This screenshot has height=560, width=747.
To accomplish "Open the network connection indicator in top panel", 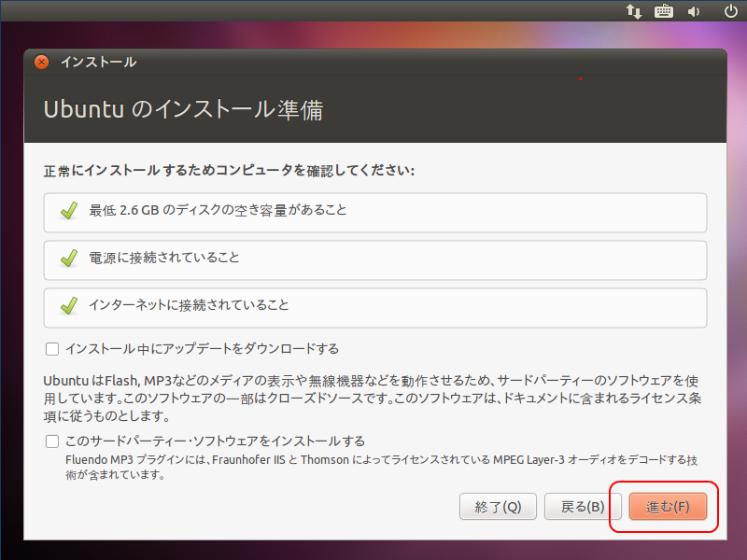I will [634, 11].
